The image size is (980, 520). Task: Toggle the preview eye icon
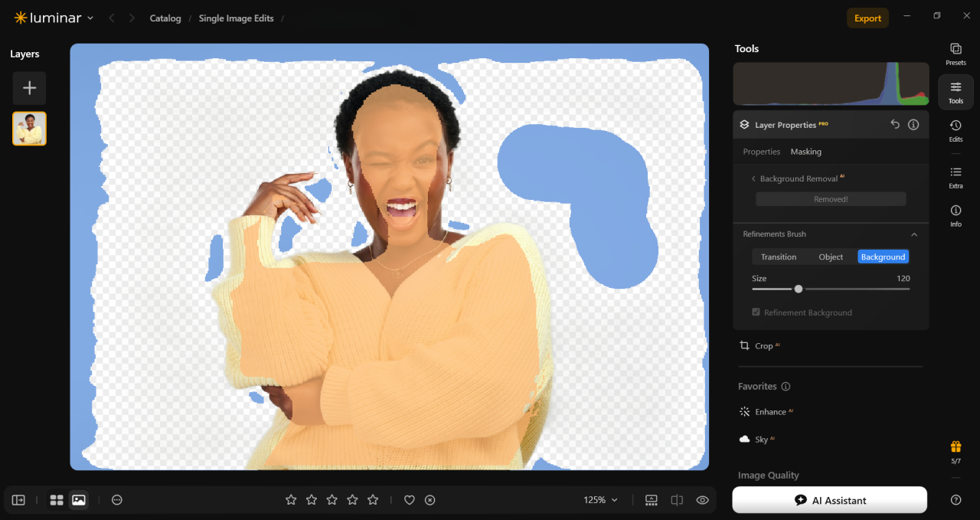[702, 500]
